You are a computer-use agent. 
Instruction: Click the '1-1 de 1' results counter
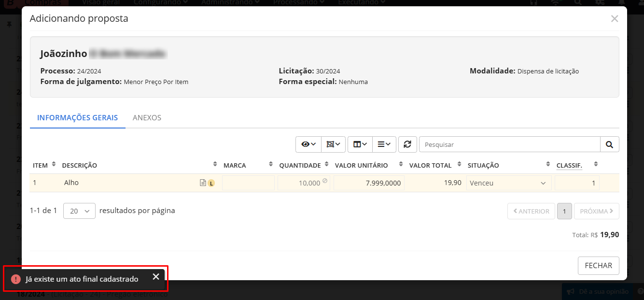43,211
